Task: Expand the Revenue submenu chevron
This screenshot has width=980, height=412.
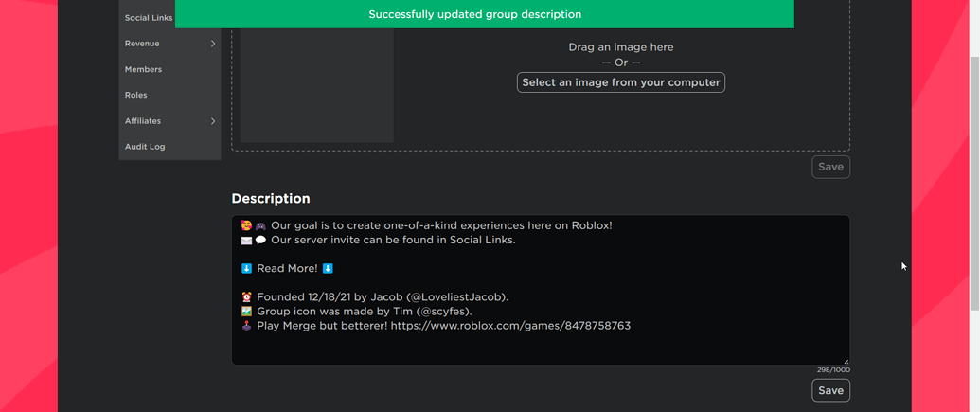Action: click(x=212, y=44)
